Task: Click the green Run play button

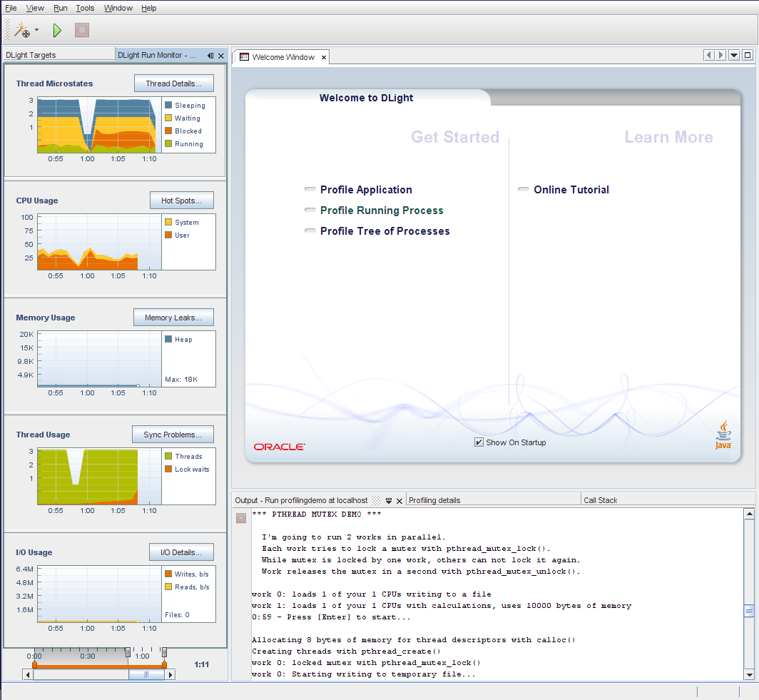Action: pos(57,31)
